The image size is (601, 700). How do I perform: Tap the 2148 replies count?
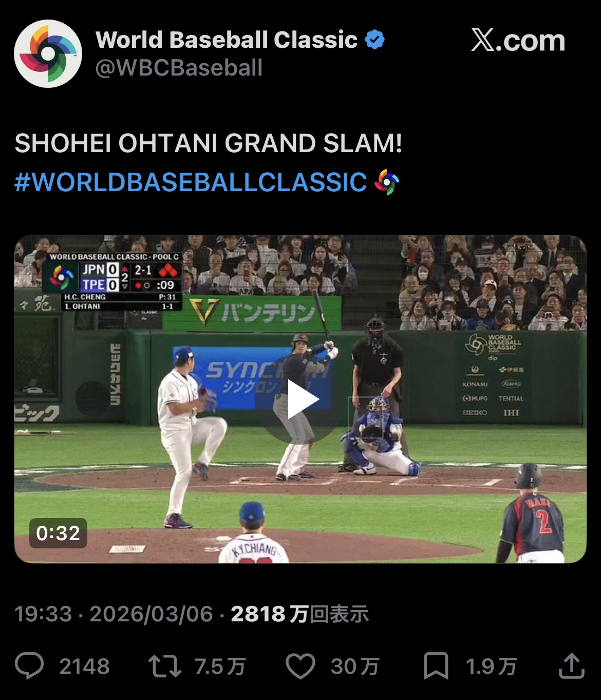point(84,667)
